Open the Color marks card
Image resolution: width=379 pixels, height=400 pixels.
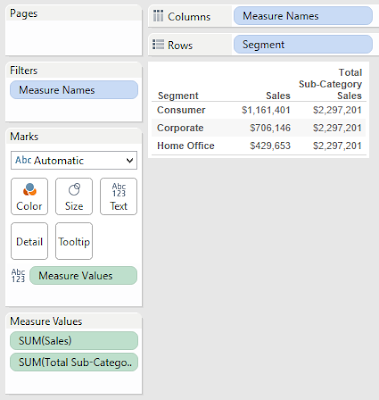click(x=29, y=196)
